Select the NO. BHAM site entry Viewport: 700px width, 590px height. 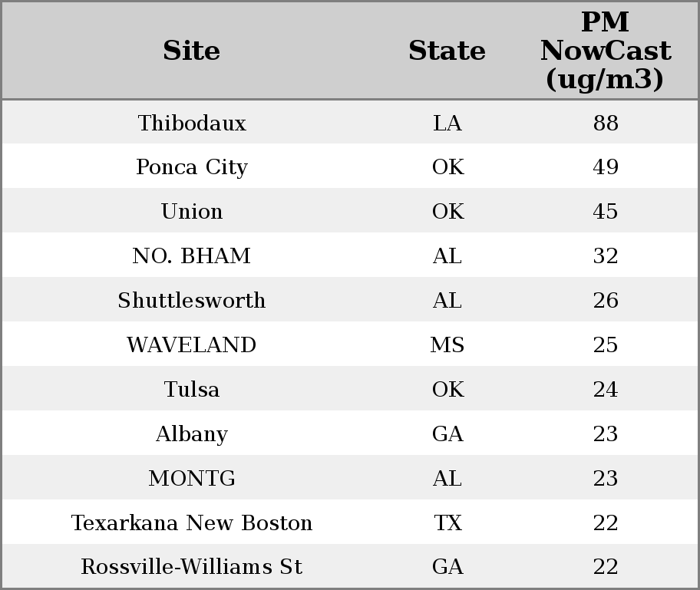(x=192, y=256)
